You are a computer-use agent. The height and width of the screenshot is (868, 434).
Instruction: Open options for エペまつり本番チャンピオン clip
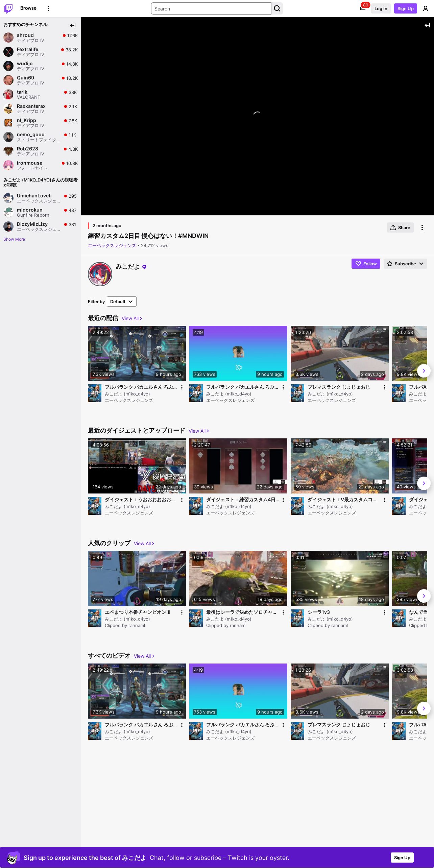[x=182, y=612]
